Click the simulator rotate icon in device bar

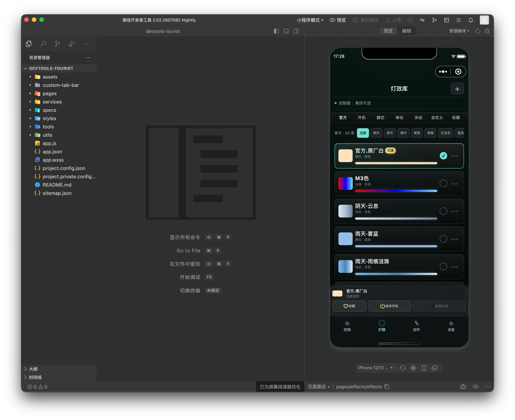(403, 368)
